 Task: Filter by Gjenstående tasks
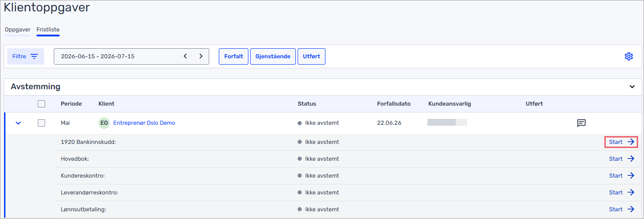click(273, 56)
